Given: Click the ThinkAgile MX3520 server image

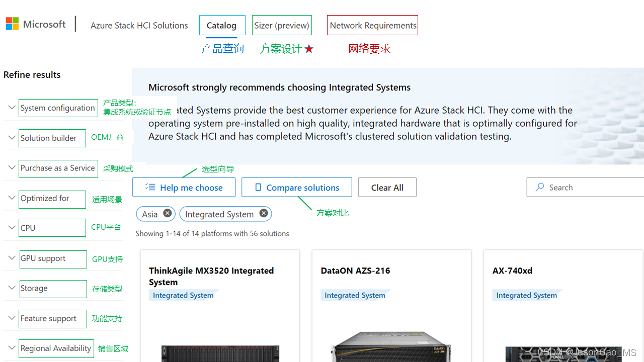Looking at the screenshot, I should (x=220, y=353).
